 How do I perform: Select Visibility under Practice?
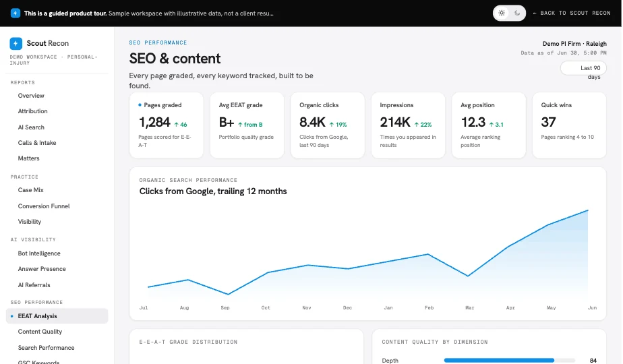point(30,222)
